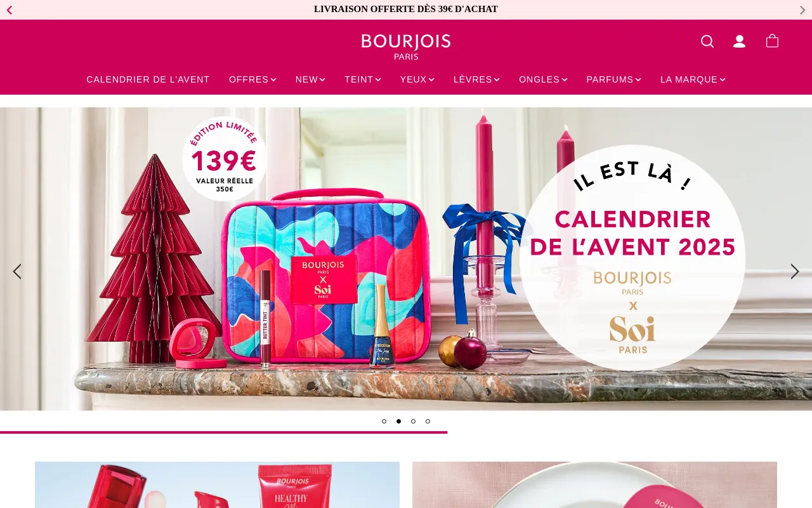Image resolution: width=812 pixels, height=508 pixels.
Task: Select the first carousel dot
Action: coord(384,421)
